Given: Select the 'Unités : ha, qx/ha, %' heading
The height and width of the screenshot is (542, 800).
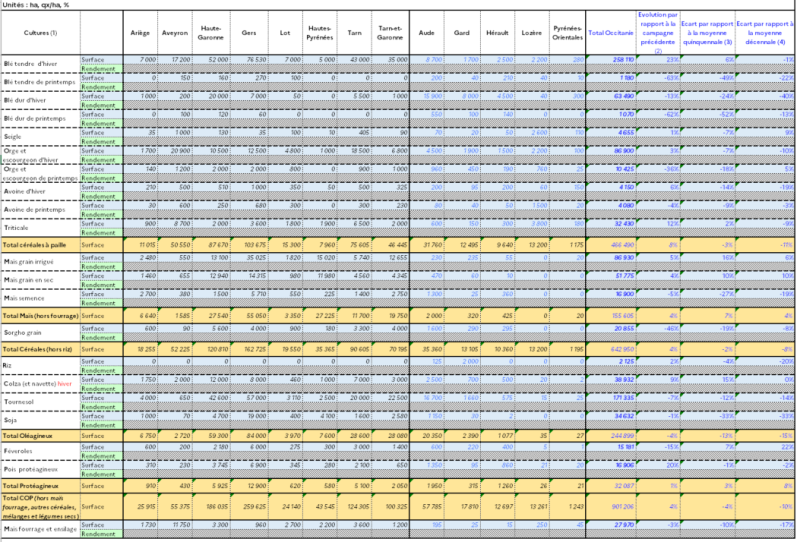Looking at the screenshot, I should (x=35, y=5).
